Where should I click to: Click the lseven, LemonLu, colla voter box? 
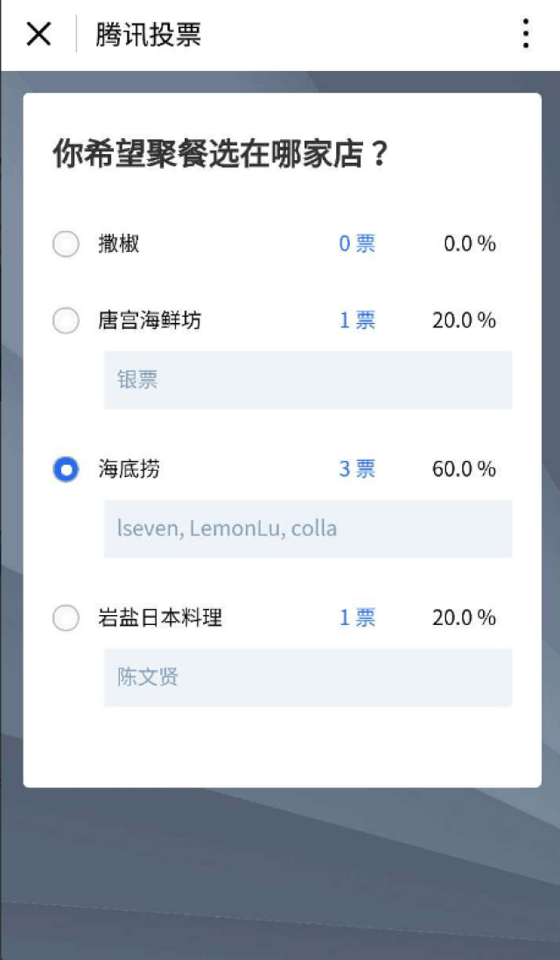coord(308,529)
